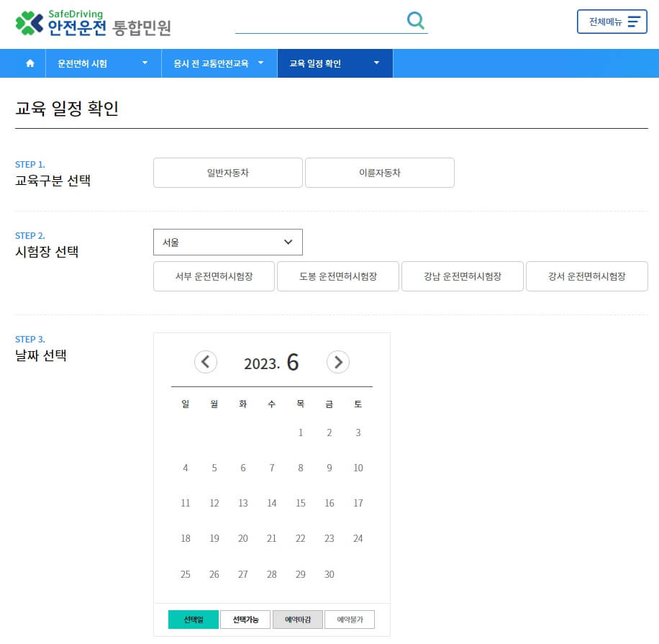The height and width of the screenshot is (644, 659).
Task: Select 선택가능 calendar legend option
Action: (x=245, y=619)
